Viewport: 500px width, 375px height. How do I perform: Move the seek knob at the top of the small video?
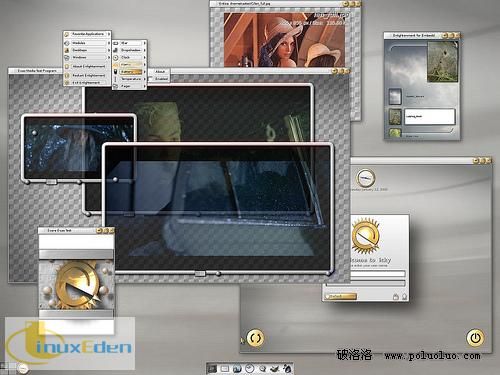[x=34, y=133]
